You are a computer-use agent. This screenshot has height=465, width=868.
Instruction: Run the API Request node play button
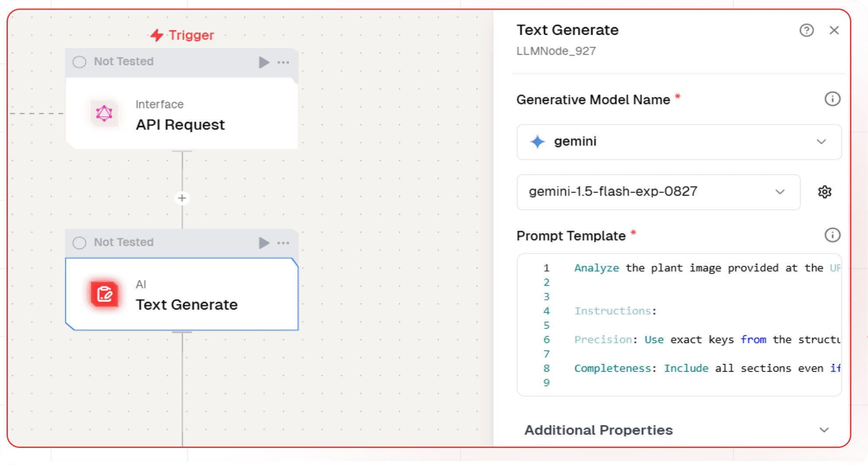pyautogui.click(x=264, y=62)
